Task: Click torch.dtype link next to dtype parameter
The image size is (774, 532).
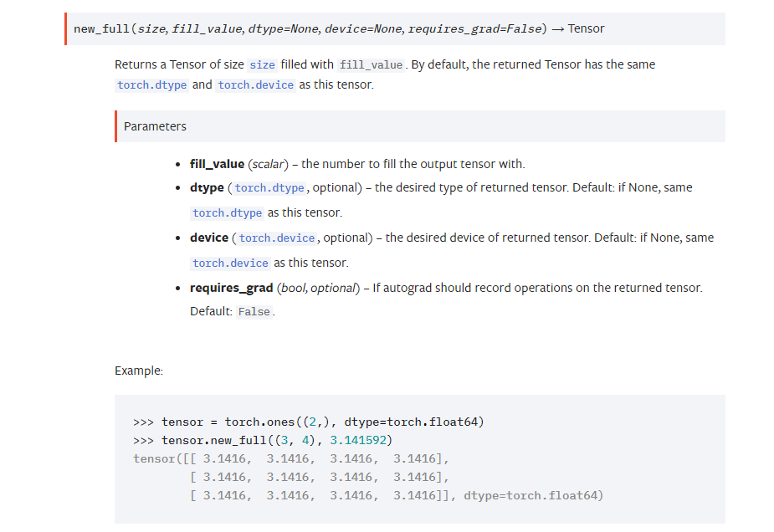Action: 269,188
